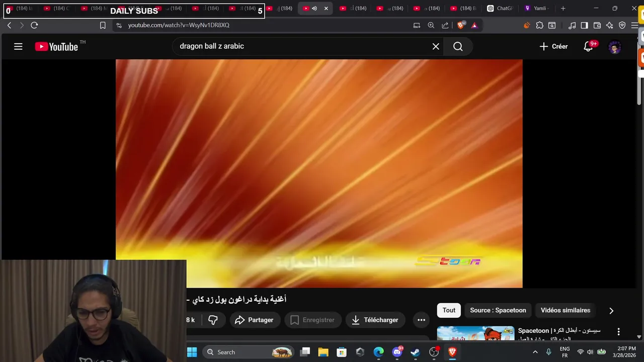Open OBS Studio from taskbar

point(434,352)
